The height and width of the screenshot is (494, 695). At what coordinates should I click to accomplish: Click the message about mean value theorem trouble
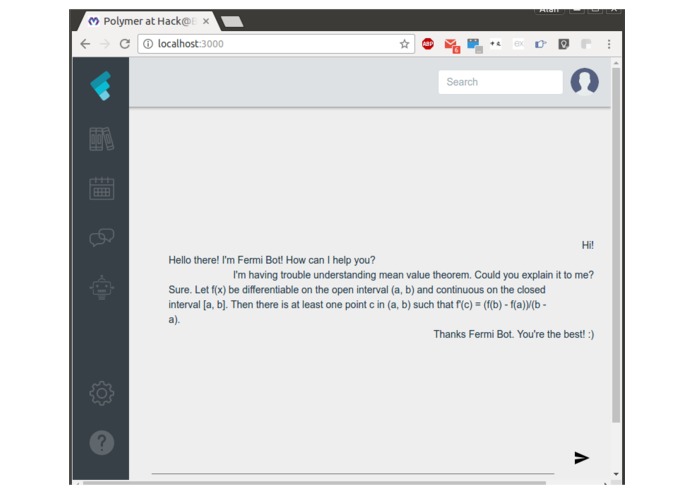(413, 275)
